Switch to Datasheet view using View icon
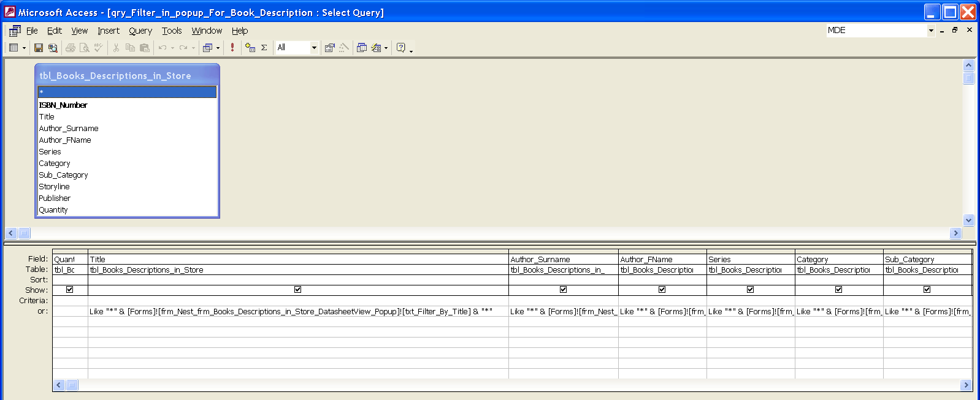Image resolution: width=980 pixels, height=400 pixels. coord(13,48)
